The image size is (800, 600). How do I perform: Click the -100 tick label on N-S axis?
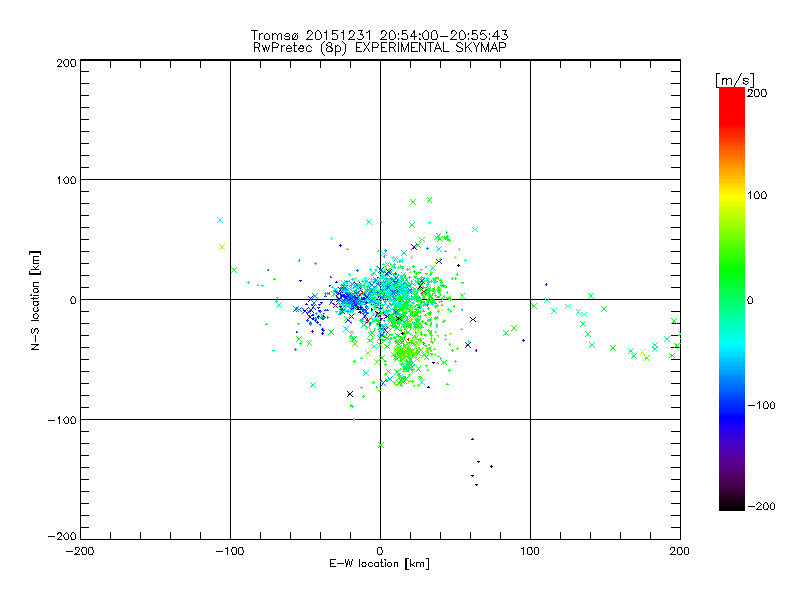tap(62, 420)
